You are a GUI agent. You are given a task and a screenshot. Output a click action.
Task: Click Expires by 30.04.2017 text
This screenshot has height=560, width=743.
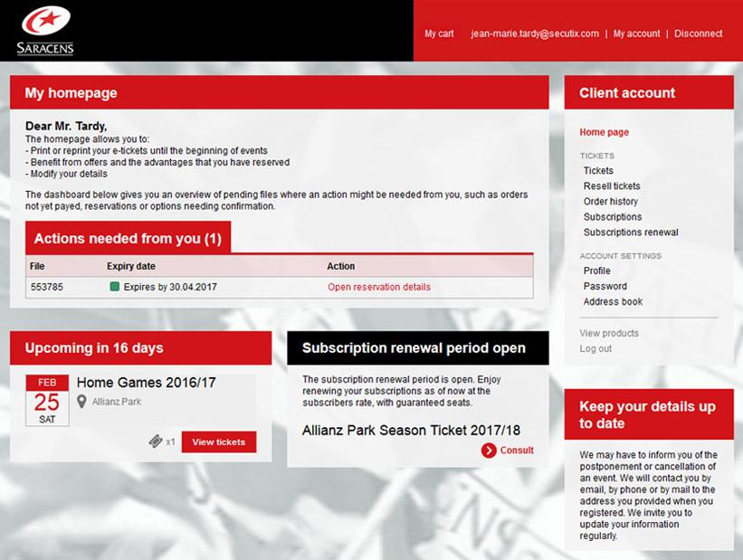[x=170, y=287]
